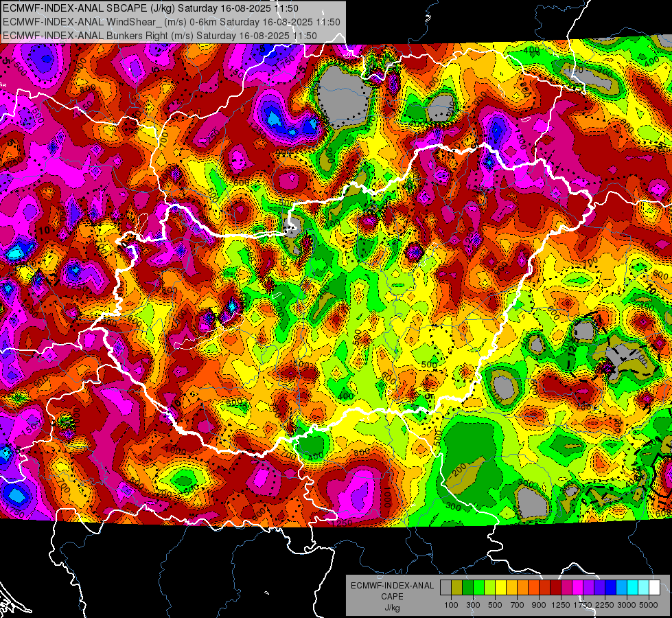Click the violet swatch left of 2250 tick

(599, 587)
